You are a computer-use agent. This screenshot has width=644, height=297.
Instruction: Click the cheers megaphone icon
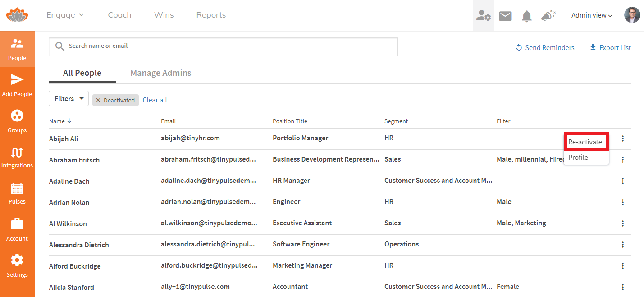tap(548, 15)
